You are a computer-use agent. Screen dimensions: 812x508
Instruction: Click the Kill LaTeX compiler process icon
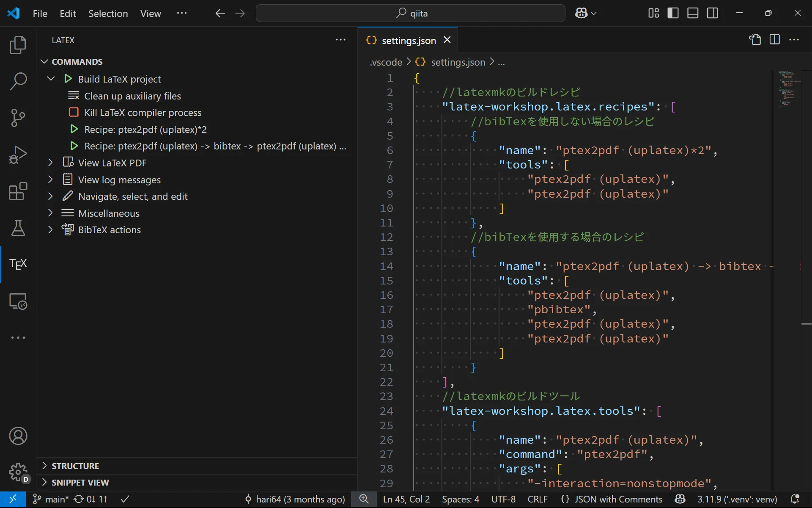click(x=74, y=113)
